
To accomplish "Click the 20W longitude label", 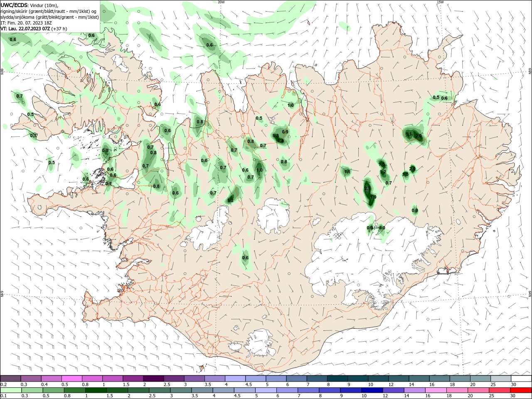I will tap(221, 2).
